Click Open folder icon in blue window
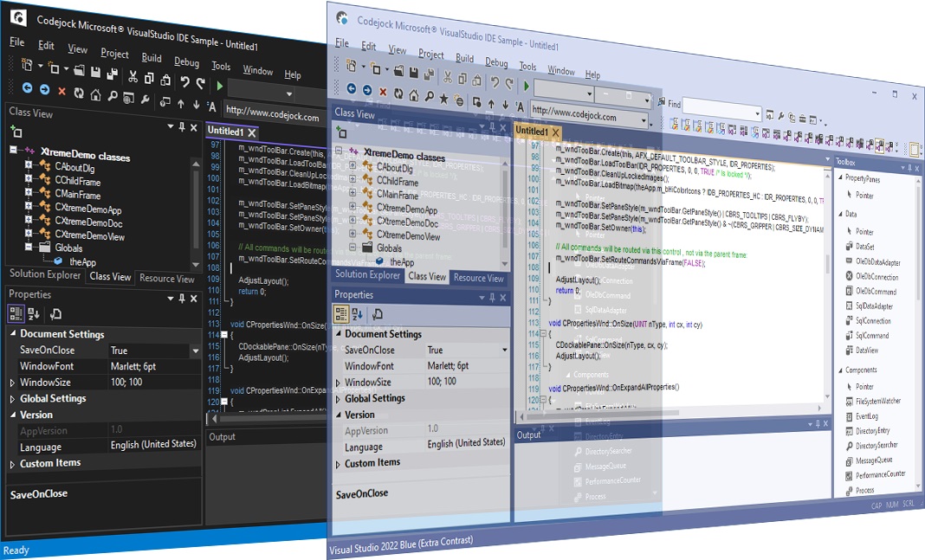This screenshot has height=560, width=925. pyautogui.click(x=398, y=71)
